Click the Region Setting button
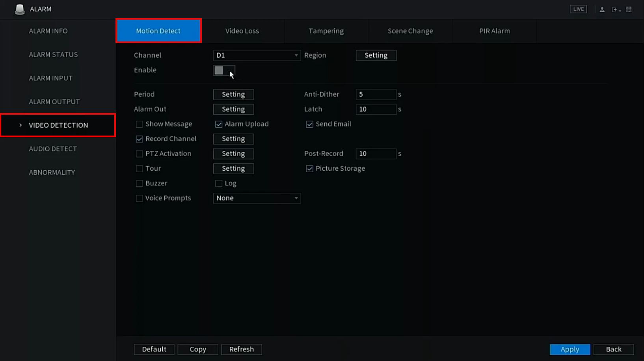 tap(376, 56)
